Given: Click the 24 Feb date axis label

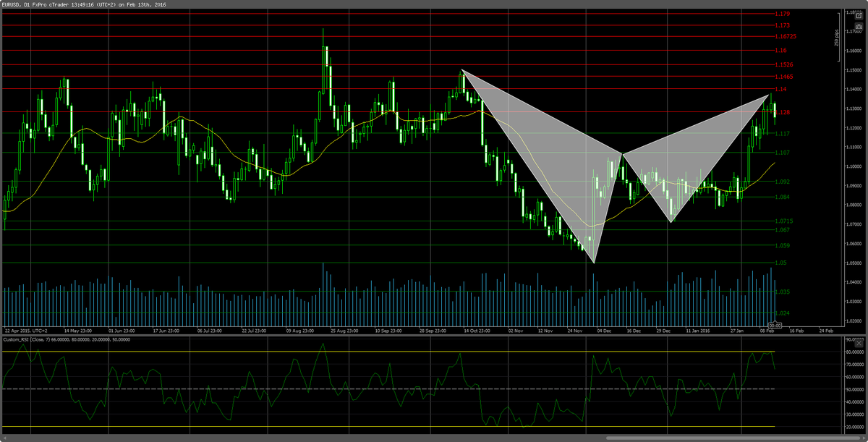Looking at the screenshot, I should click(x=825, y=329).
